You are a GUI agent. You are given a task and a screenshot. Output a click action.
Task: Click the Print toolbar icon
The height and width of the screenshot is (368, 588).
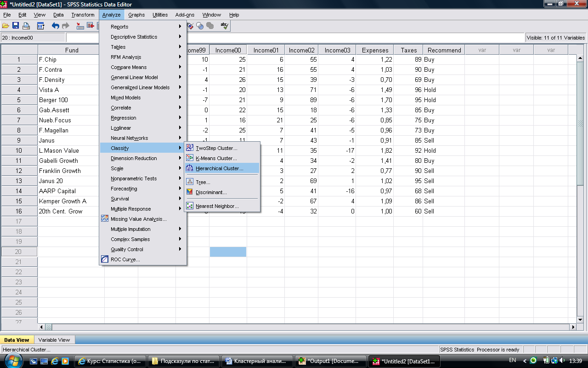(x=26, y=26)
